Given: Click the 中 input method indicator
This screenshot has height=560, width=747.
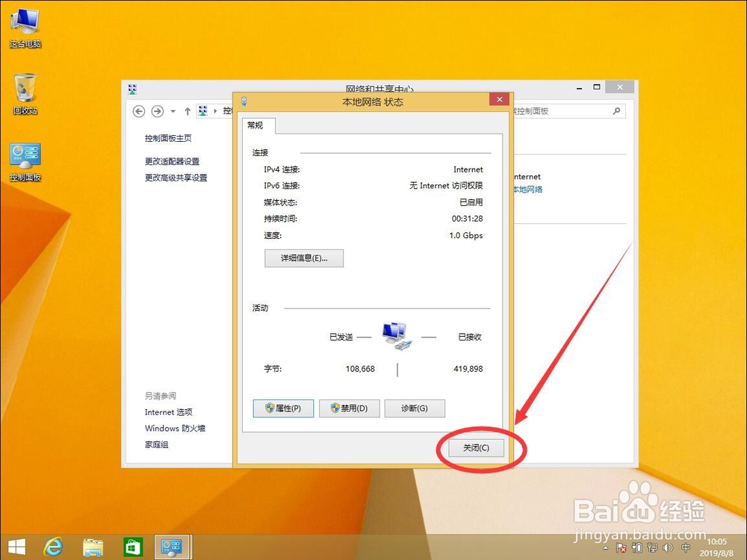Looking at the screenshot, I should click(686, 547).
